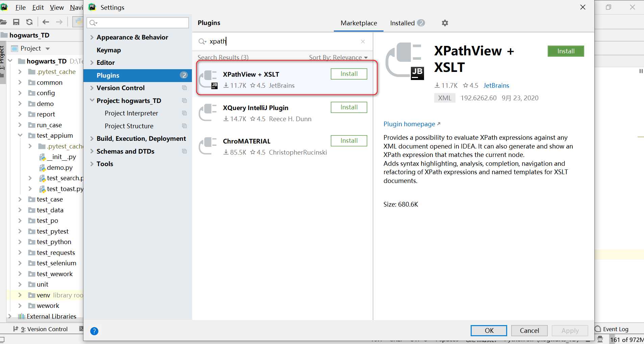The width and height of the screenshot is (644, 344).
Task: Open the Project view dropdown arrow
Action: [x=48, y=49]
